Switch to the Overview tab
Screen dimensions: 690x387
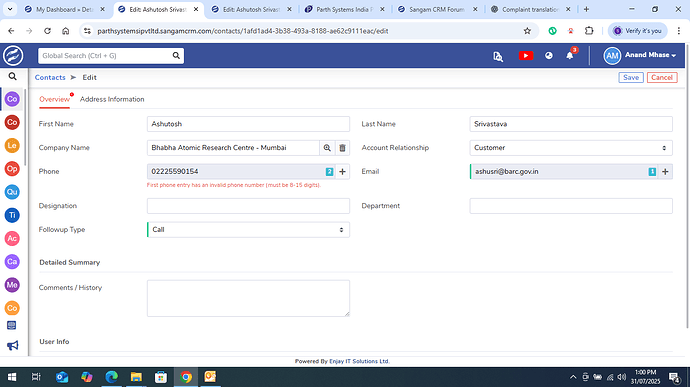point(54,100)
